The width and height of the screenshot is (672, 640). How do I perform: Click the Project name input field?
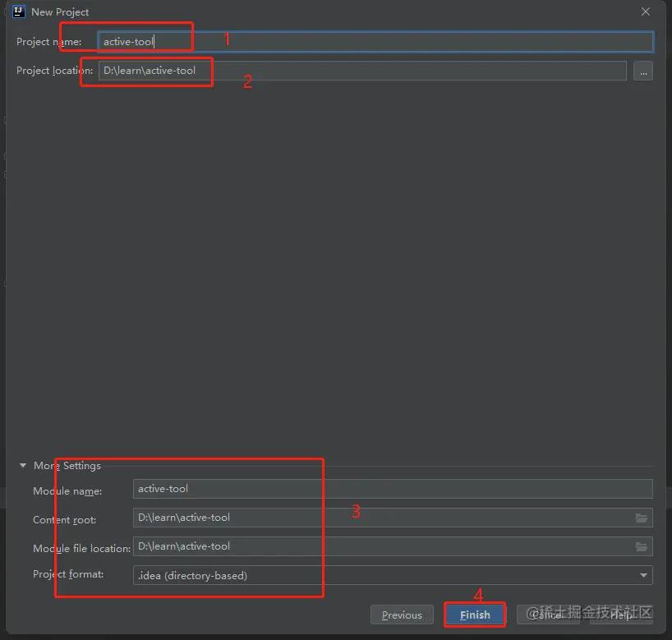[x=375, y=42]
